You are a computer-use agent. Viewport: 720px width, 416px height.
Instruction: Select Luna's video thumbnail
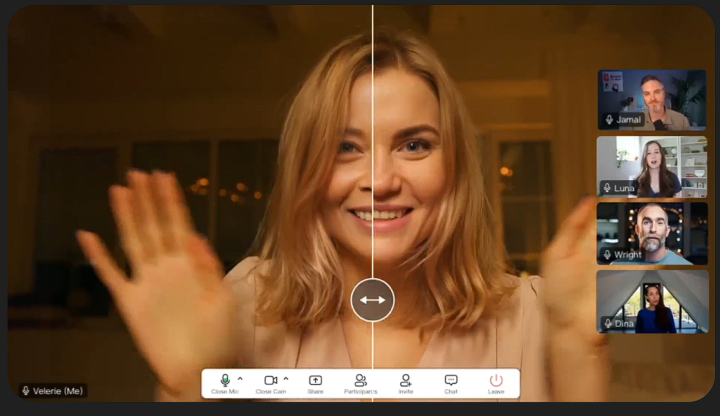[652, 166]
